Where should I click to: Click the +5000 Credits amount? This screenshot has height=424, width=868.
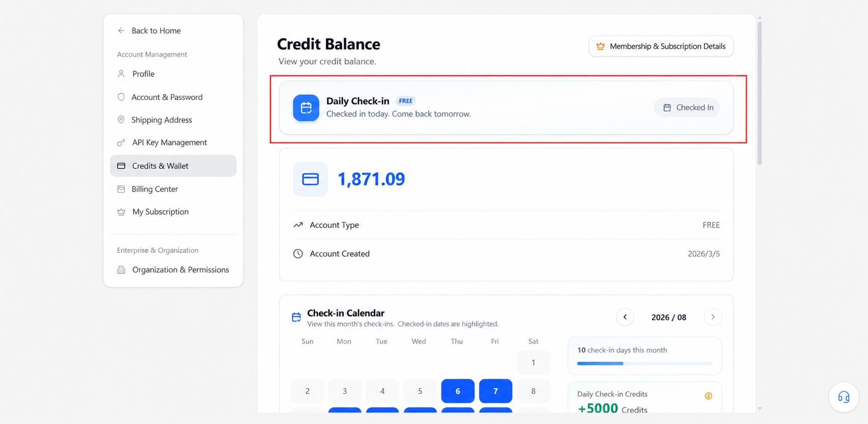[x=612, y=408]
